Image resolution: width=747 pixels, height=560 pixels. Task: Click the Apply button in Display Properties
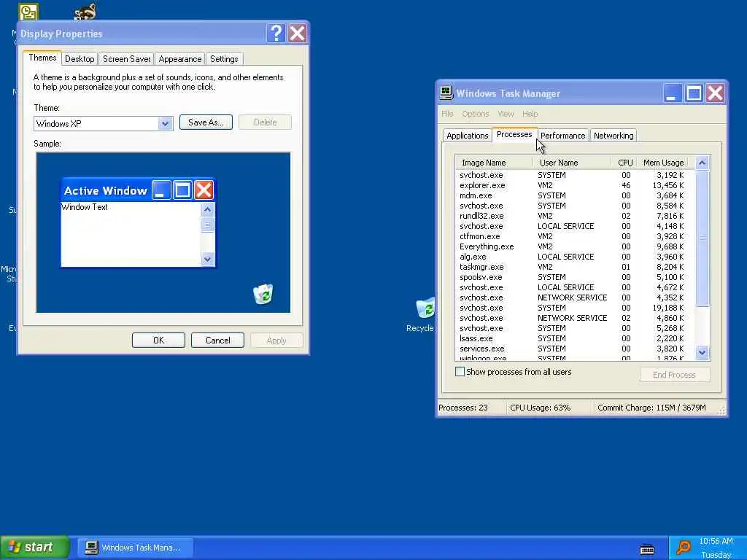point(276,341)
